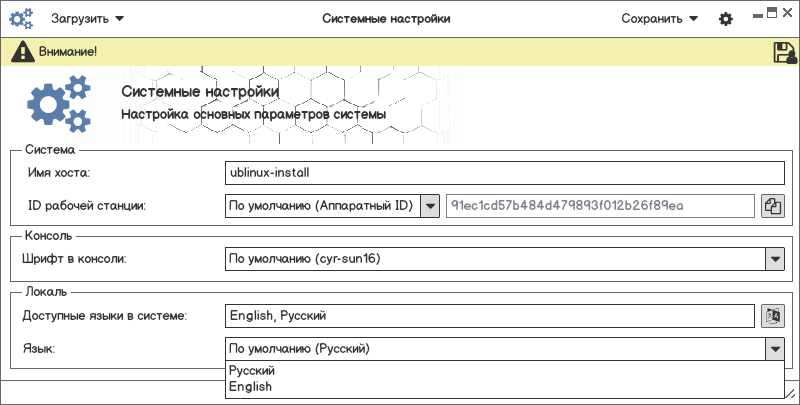Click the available languages field
Image resolution: width=800 pixels, height=405 pixels.
click(x=490, y=316)
